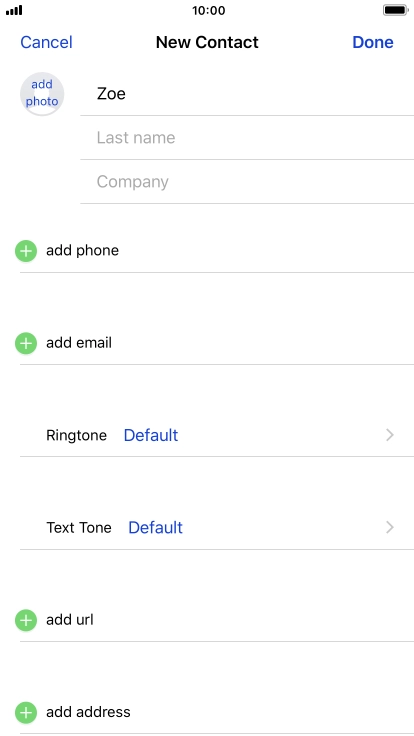
Task: Tap the add photo circle
Action: point(42,94)
